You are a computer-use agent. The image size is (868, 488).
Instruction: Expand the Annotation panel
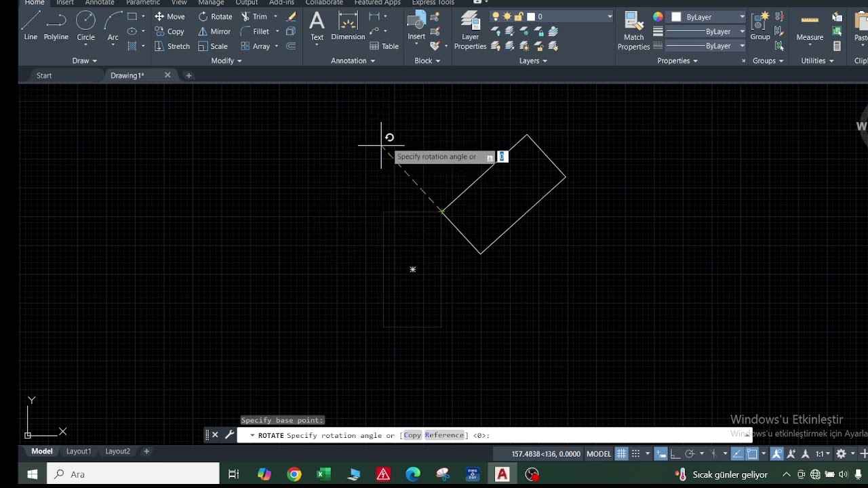pyautogui.click(x=353, y=60)
